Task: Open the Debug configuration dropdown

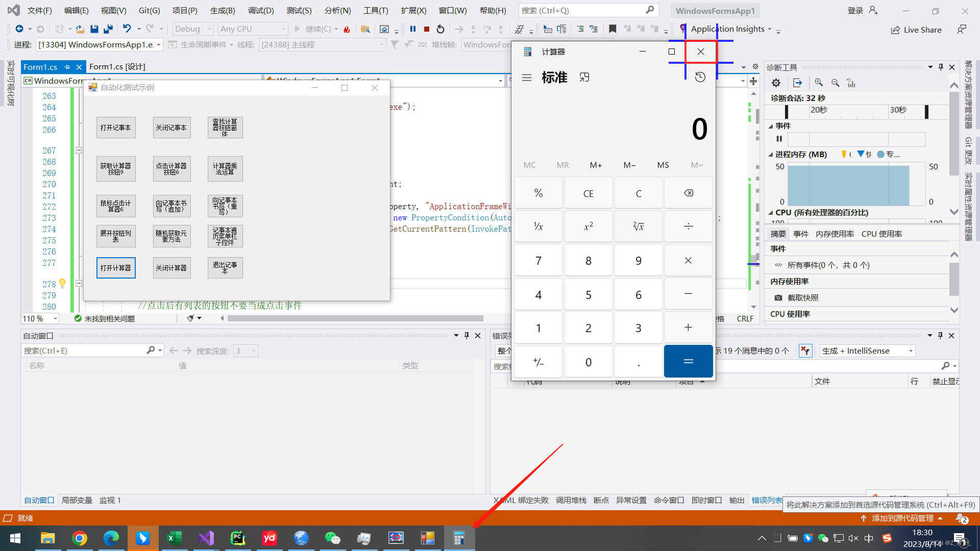Action: [x=193, y=29]
